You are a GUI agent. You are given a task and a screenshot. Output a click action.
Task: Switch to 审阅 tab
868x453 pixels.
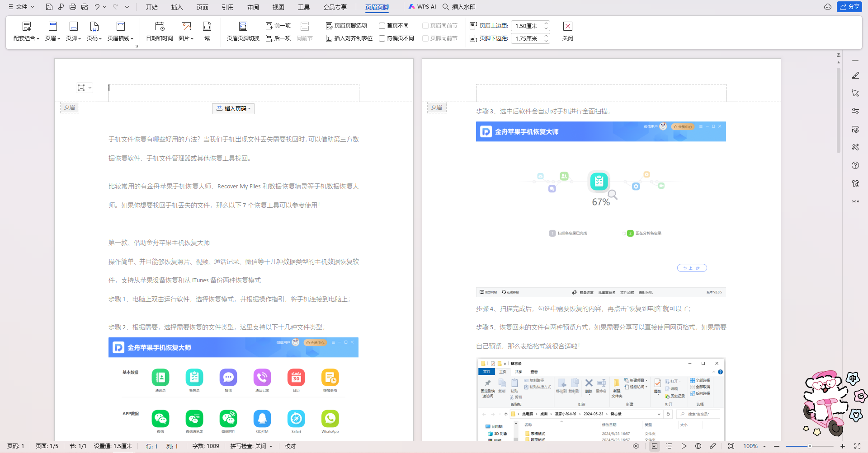point(253,7)
